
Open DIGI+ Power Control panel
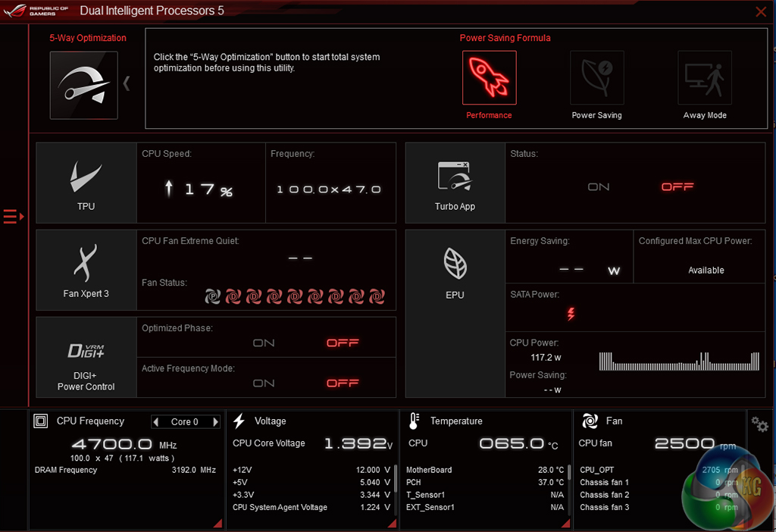point(86,357)
